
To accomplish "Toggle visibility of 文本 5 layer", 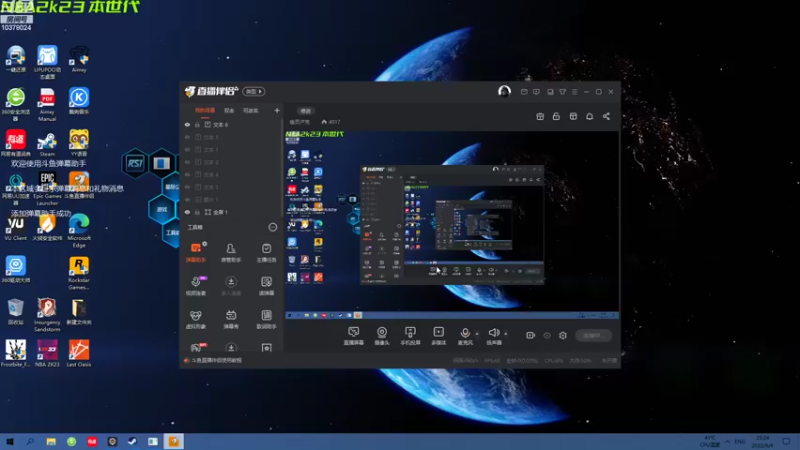I will pos(187,137).
